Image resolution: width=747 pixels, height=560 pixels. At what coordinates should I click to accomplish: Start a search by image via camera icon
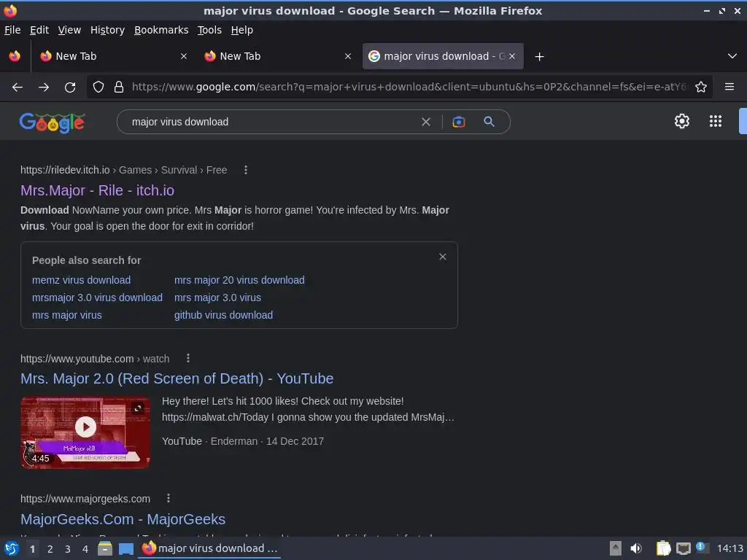(x=459, y=122)
